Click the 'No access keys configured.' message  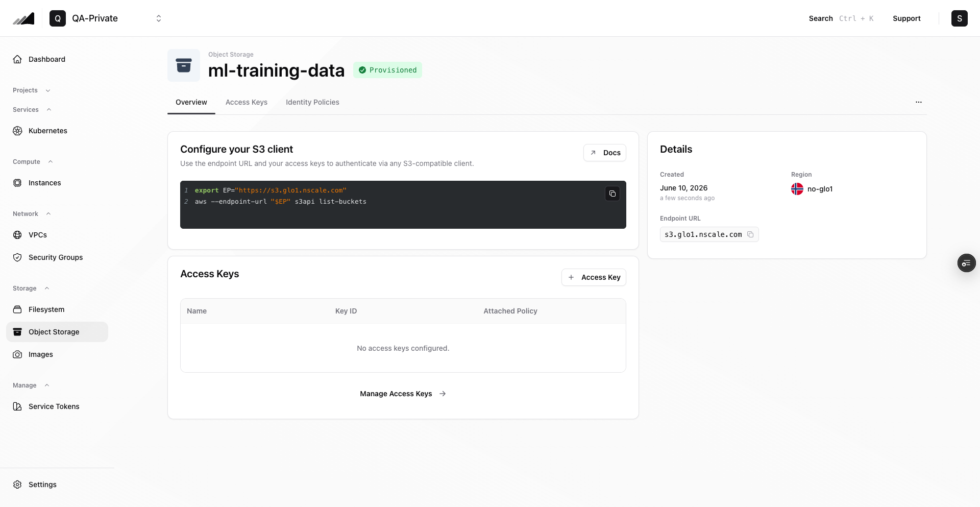pyautogui.click(x=403, y=348)
